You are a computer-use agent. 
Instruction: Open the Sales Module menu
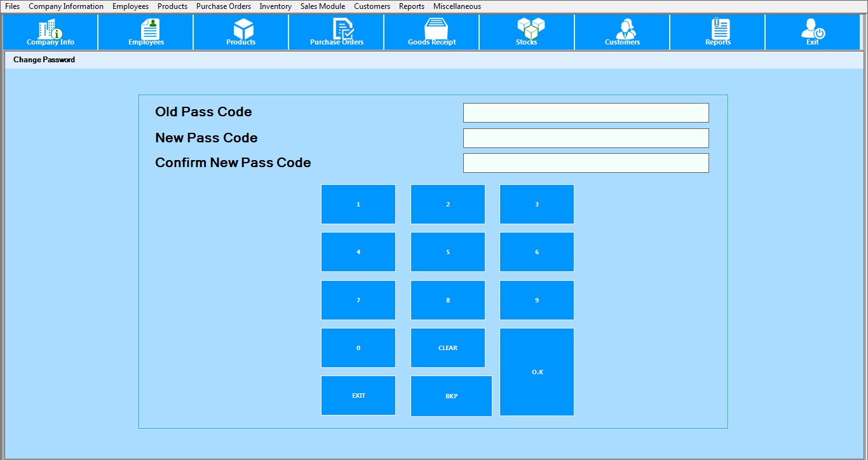point(323,6)
